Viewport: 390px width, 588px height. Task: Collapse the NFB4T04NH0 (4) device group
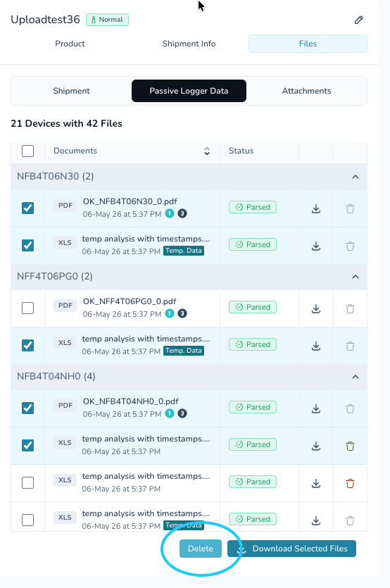click(355, 377)
